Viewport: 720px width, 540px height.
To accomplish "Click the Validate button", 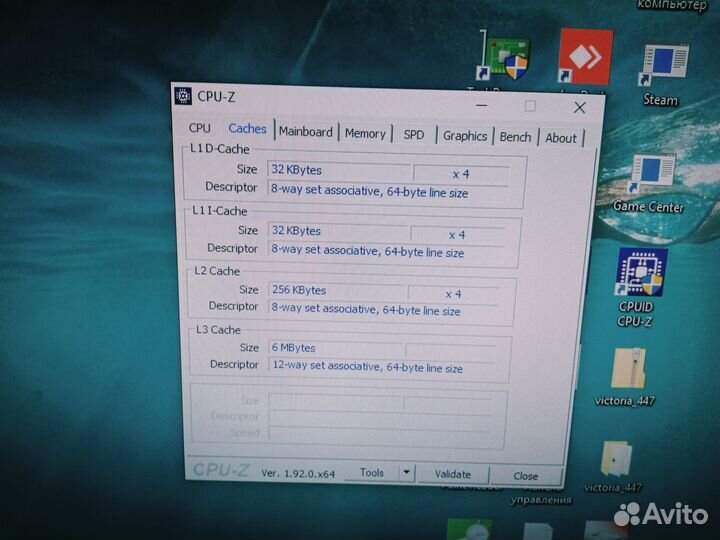I will point(453,474).
